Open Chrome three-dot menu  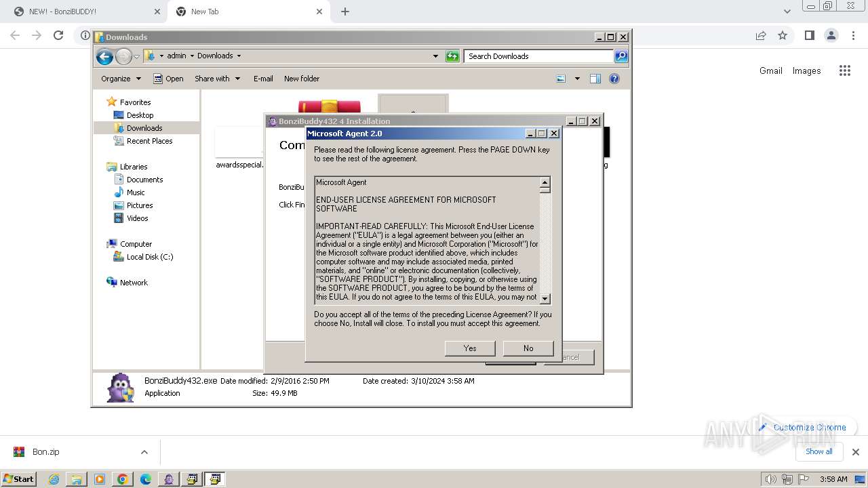pyautogui.click(x=853, y=36)
